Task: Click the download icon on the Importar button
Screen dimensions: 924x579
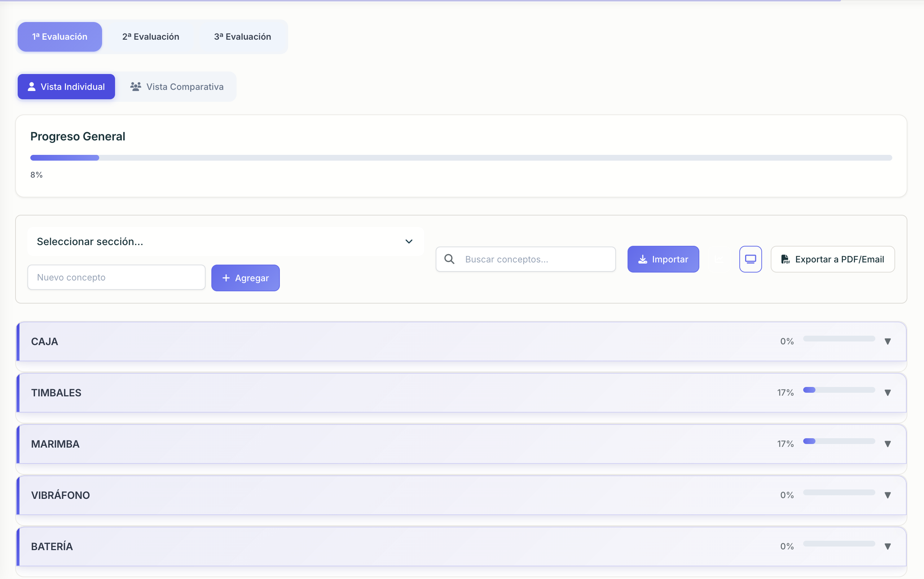Action: [x=642, y=259]
